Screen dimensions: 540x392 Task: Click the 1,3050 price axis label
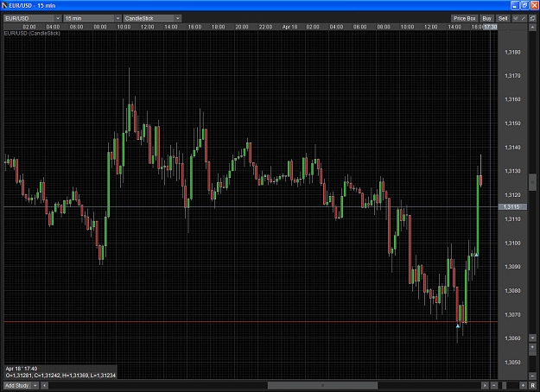[x=512, y=362]
